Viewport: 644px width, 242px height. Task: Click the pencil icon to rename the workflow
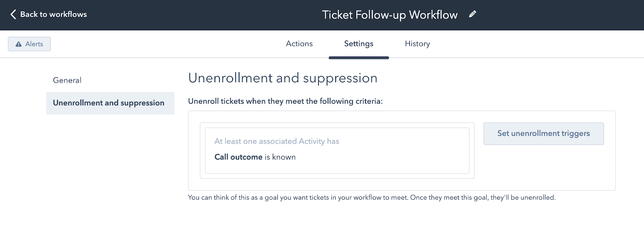click(472, 14)
